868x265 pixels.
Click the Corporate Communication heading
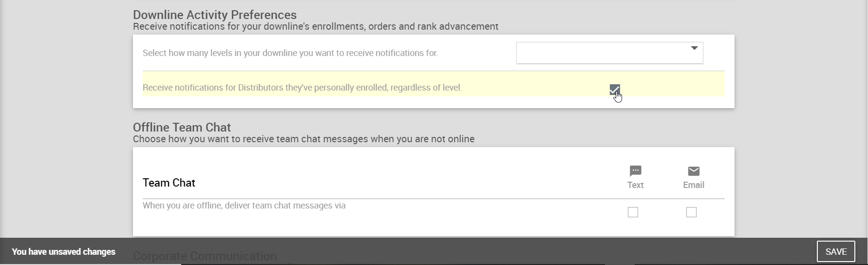[x=205, y=256]
